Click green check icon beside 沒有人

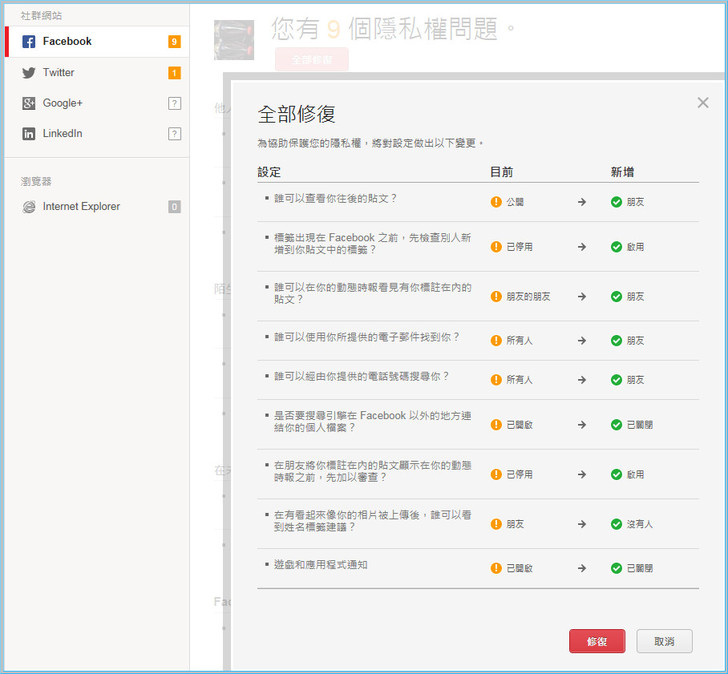pyautogui.click(x=616, y=523)
